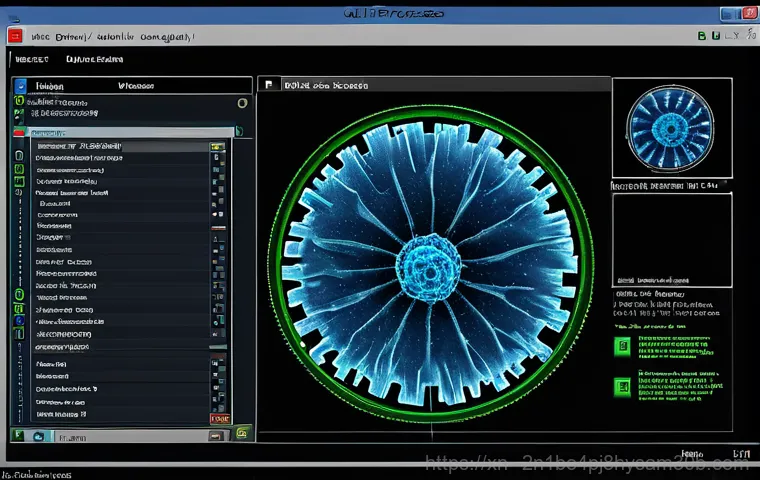Open the small blue disc thumbnail at upper right
Viewport: 760px width, 480px height.
[671, 129]
